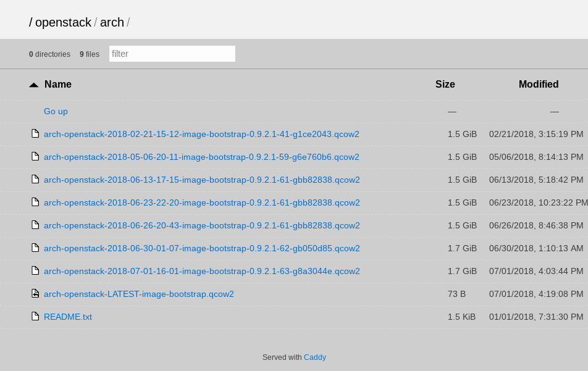Click file icon beside arch-openstack-2018-06-13-17-15 image

35,179
